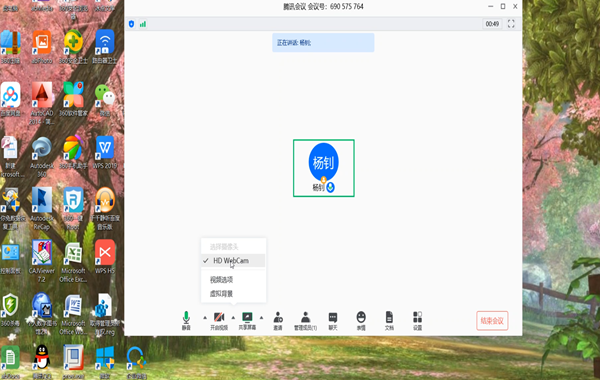Open 管理成员 members panel icon
This screenshot has height=380, width=600.
point(305,321)
